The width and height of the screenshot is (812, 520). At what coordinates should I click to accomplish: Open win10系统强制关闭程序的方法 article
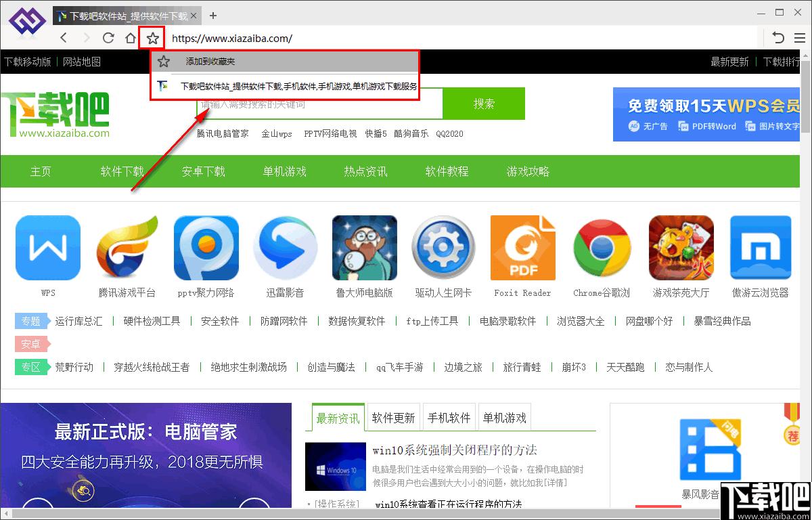[455, 450]
